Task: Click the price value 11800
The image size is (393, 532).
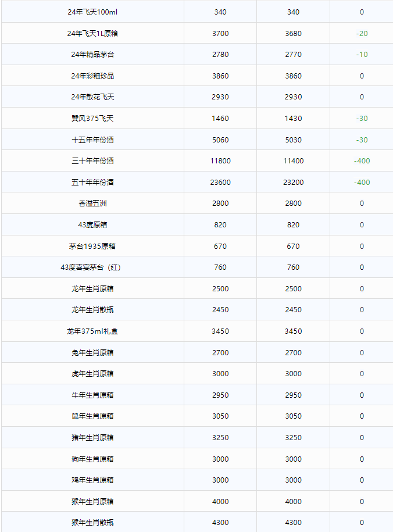Action: (x=220, y=161)
